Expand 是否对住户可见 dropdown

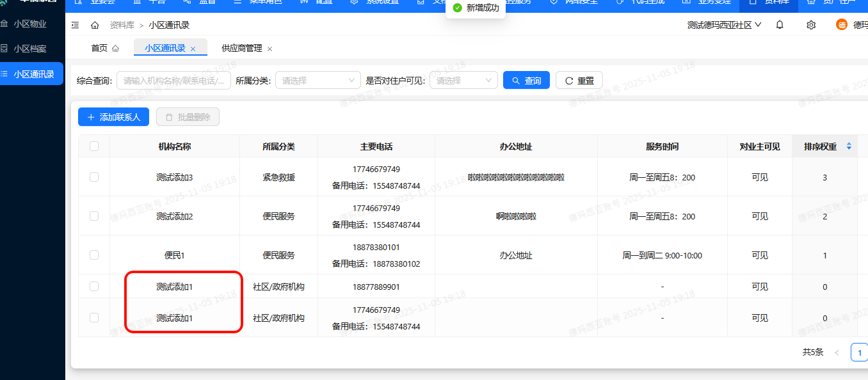(x=463, y=81)
